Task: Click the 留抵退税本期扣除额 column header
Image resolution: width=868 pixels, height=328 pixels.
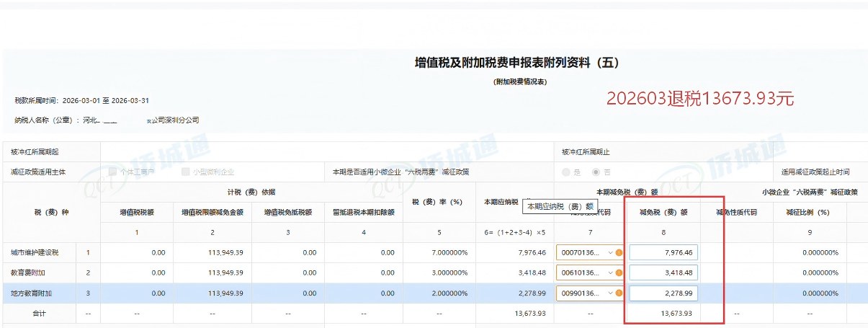Action: 363,213
